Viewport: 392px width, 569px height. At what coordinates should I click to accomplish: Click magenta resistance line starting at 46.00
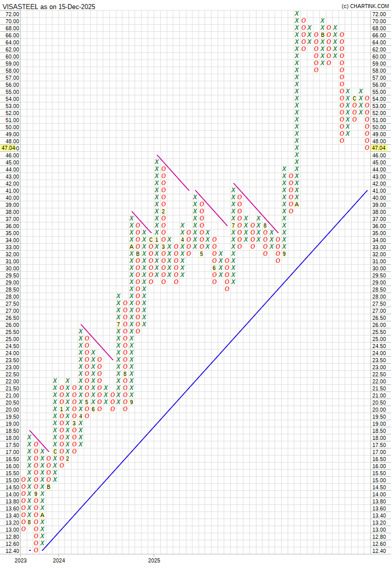(x=173, y=173)
